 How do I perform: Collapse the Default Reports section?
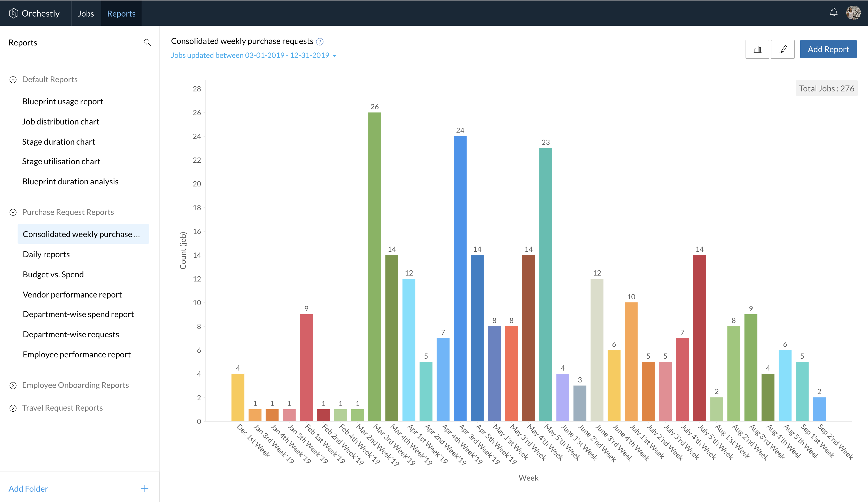(x=13, y=80)
